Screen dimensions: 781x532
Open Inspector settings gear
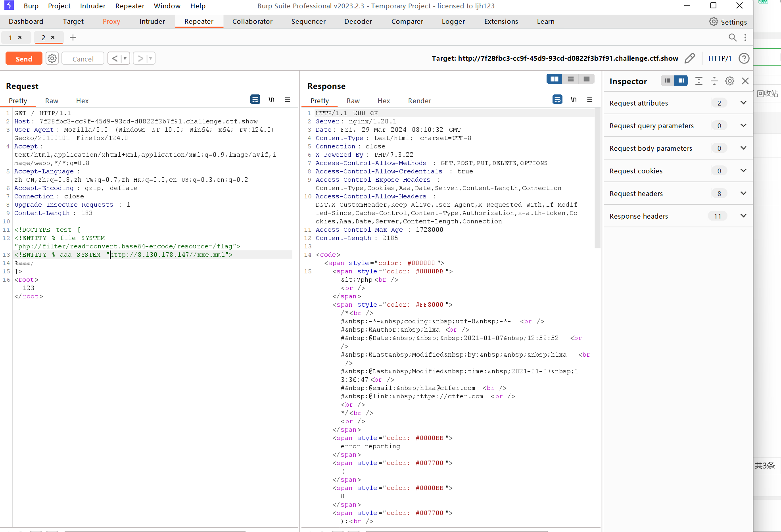point(730,81)
